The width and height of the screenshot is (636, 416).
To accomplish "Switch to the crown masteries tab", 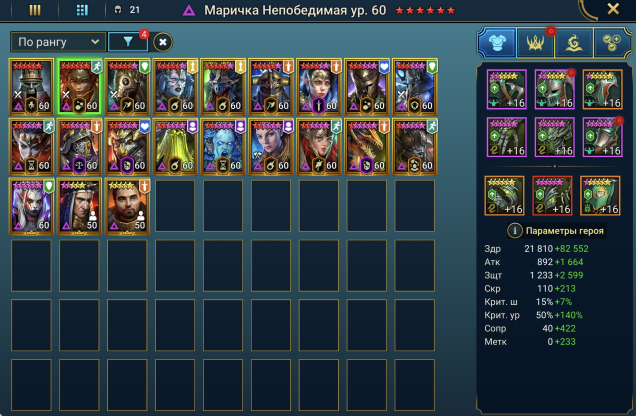I will coord(535,43).
